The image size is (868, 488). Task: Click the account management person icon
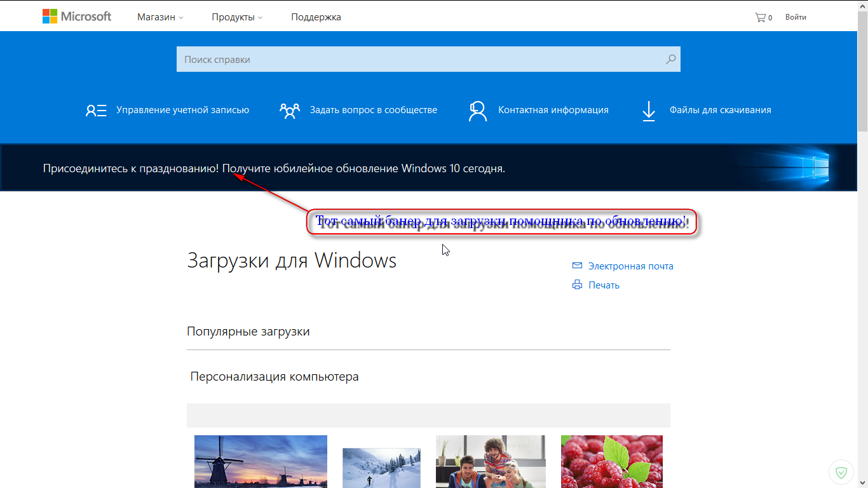point(96,110)
